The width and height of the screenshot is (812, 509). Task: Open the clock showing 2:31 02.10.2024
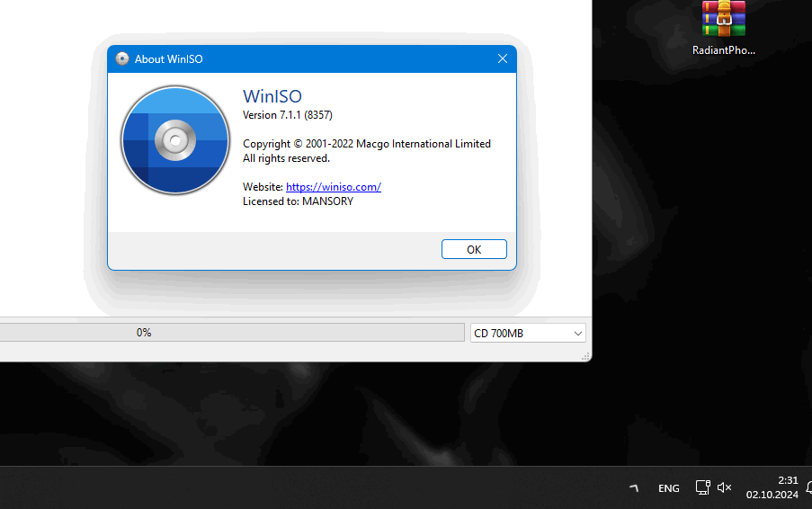click(x=772, y=487)
